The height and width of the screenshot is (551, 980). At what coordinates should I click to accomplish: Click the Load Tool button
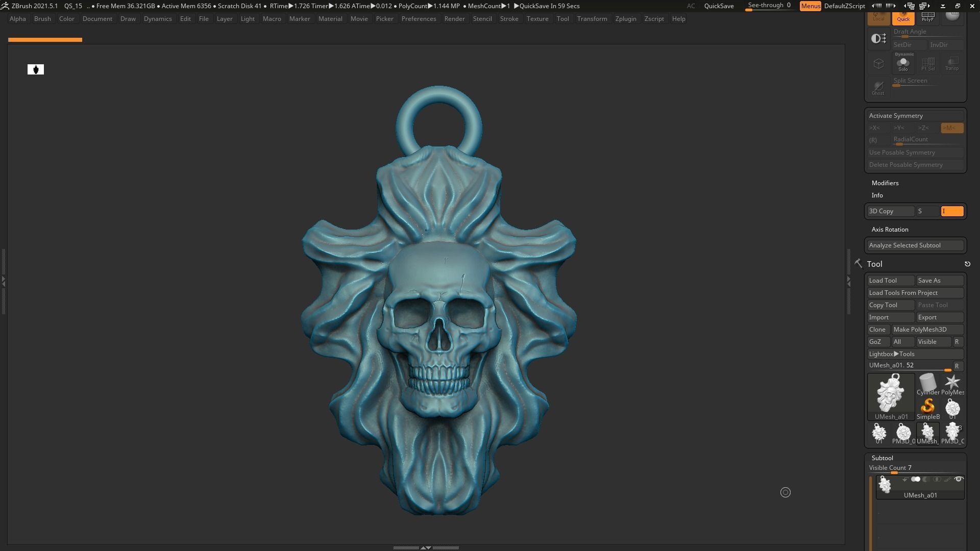pos(891,281)
